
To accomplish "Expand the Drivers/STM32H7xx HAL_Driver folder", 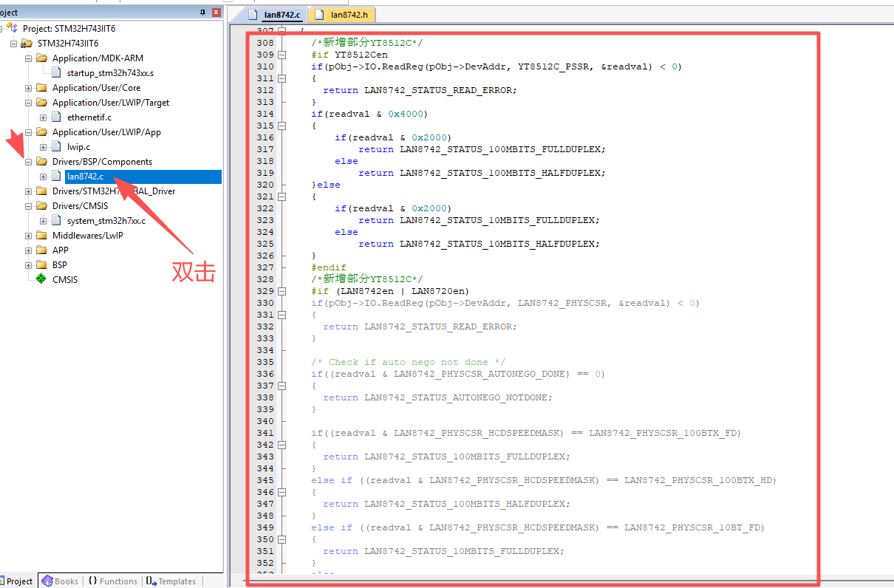I will [29, 191].
